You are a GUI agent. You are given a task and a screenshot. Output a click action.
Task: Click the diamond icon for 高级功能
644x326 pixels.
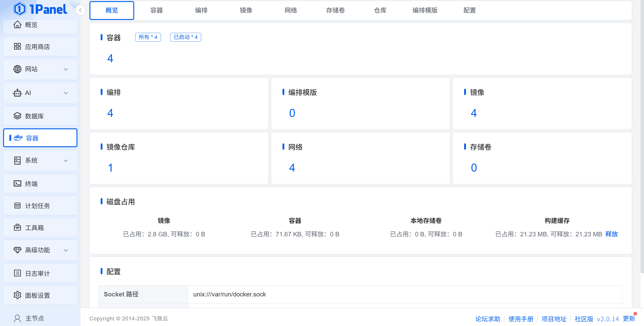point(17,250)
